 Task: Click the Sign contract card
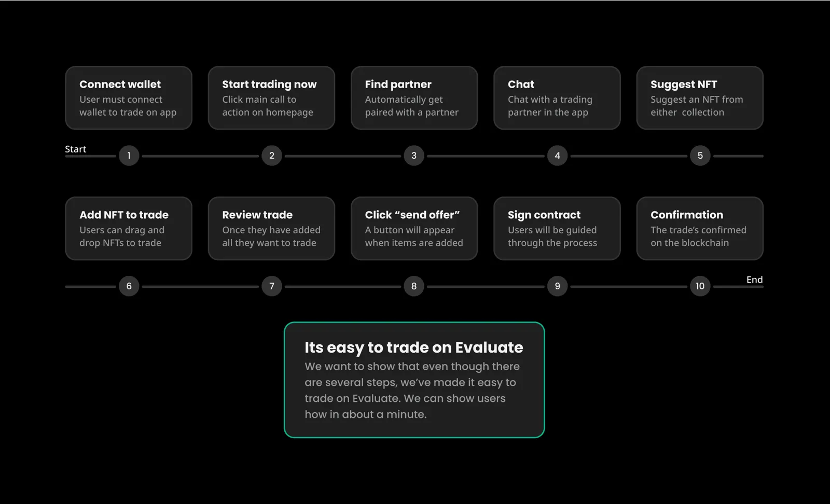557,229
